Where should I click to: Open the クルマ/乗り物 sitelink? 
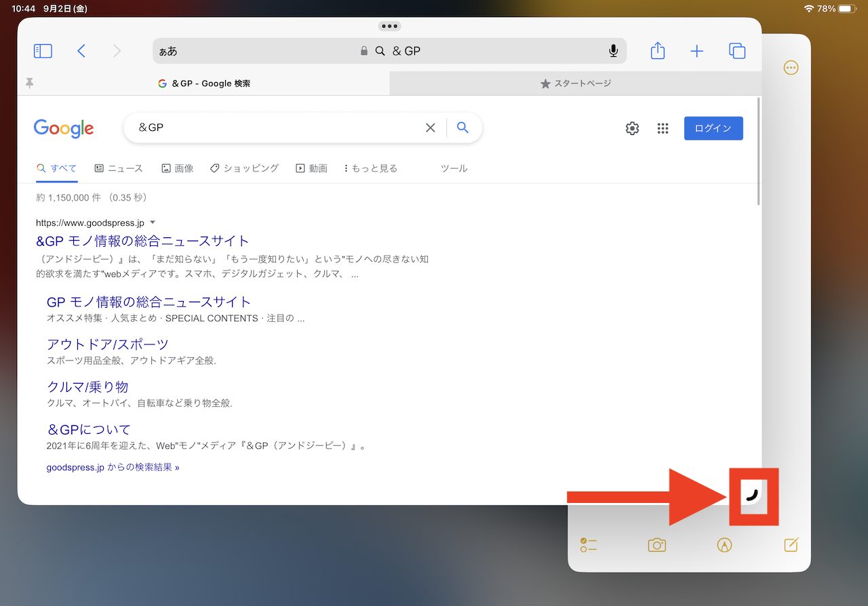(x=87, y=387)
